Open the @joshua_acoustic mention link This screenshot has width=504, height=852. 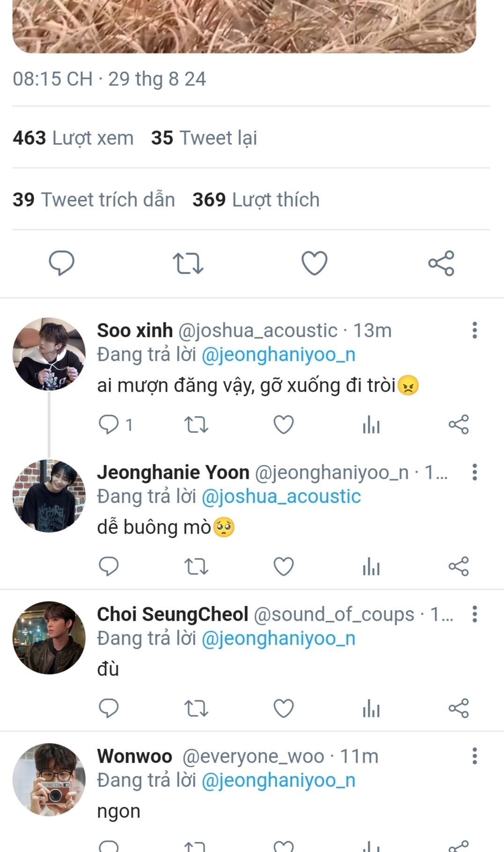[x=281, y=496]
